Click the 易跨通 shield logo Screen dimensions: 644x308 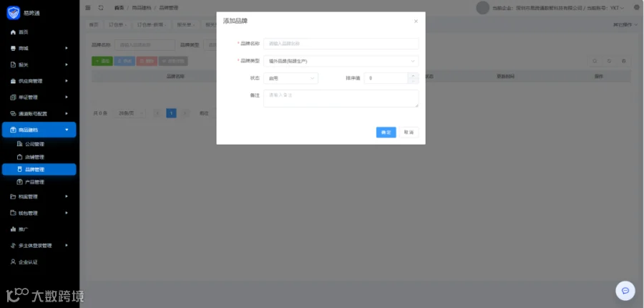pos(14,12)
